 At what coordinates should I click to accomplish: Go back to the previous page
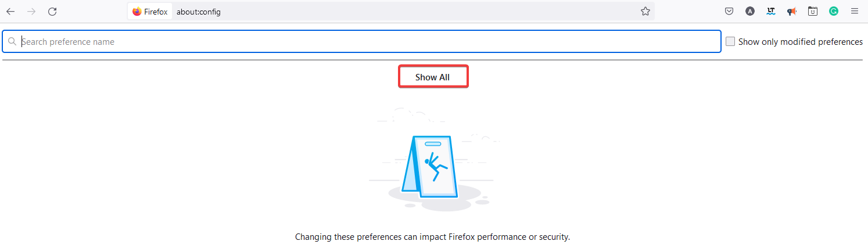[x=10, y=12]
